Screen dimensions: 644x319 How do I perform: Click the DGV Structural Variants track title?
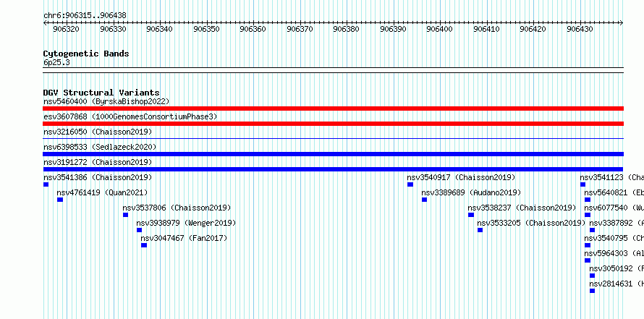[x=101, y=93]
